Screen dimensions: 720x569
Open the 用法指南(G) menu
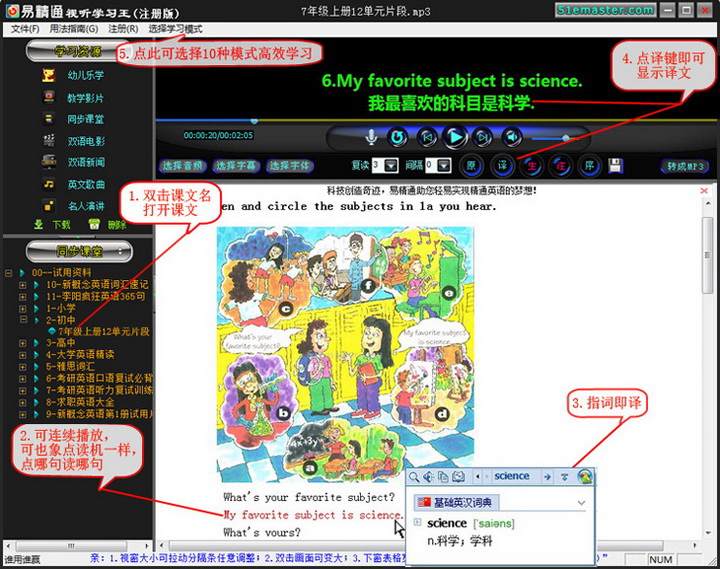tap(74, 29)
